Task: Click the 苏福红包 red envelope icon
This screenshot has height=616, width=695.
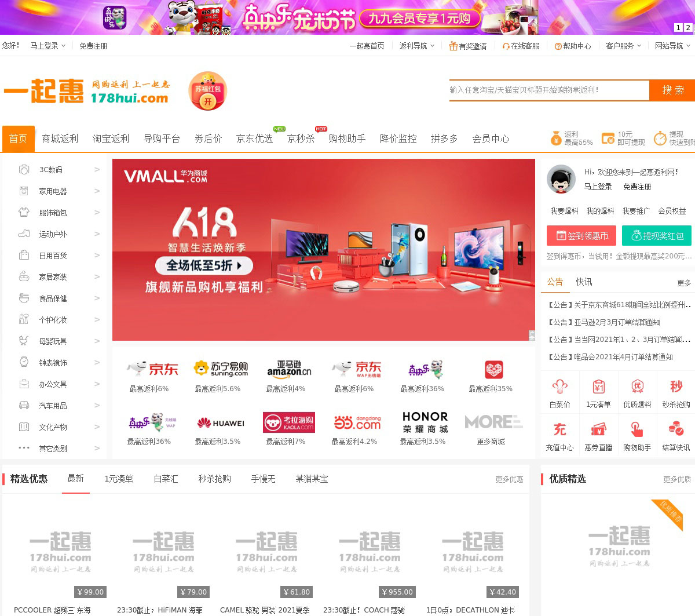Action: coord(208,91)
